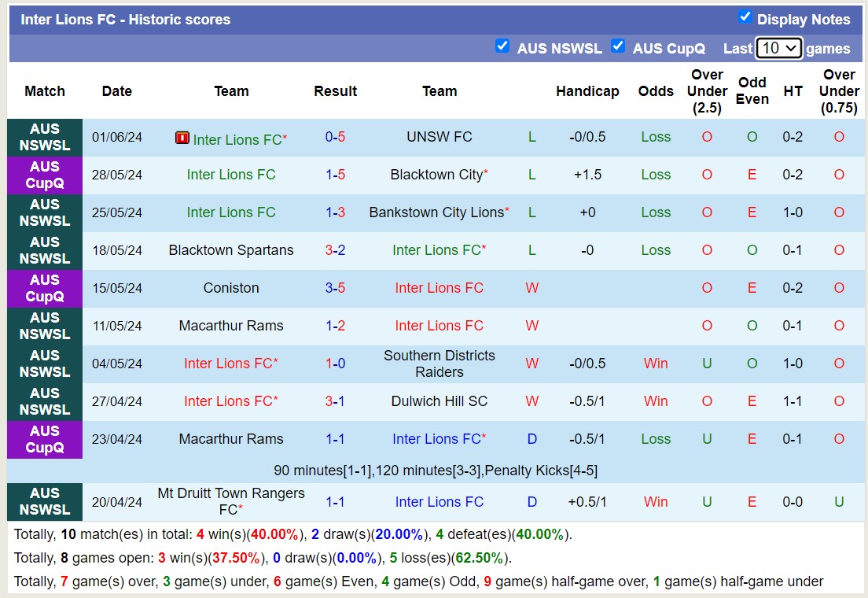Click AUS CupQ league cell dated 28/05/24
Viewport: 868px width, 598px height.
45,175
